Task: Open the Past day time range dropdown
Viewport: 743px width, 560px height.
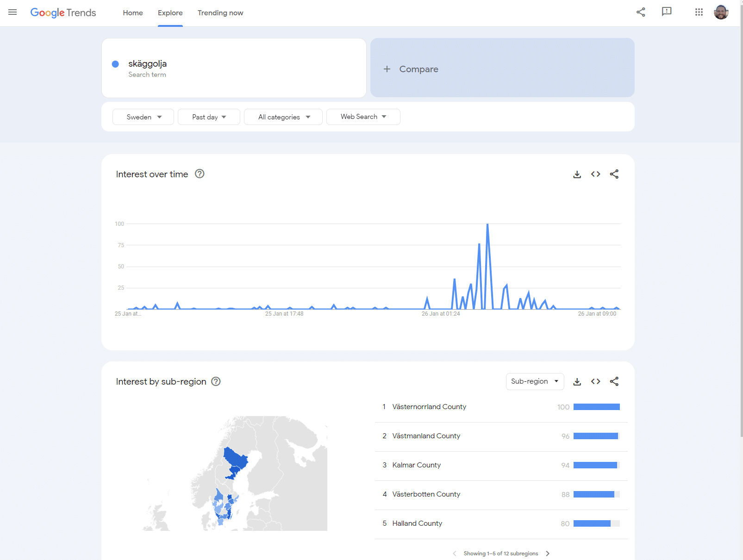Action: [209, 117]
